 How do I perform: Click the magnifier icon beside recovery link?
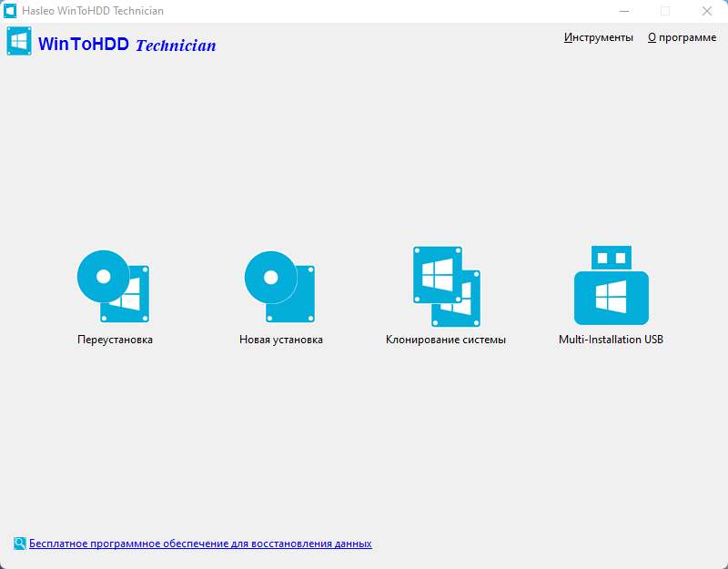click(x=19, y=544)
